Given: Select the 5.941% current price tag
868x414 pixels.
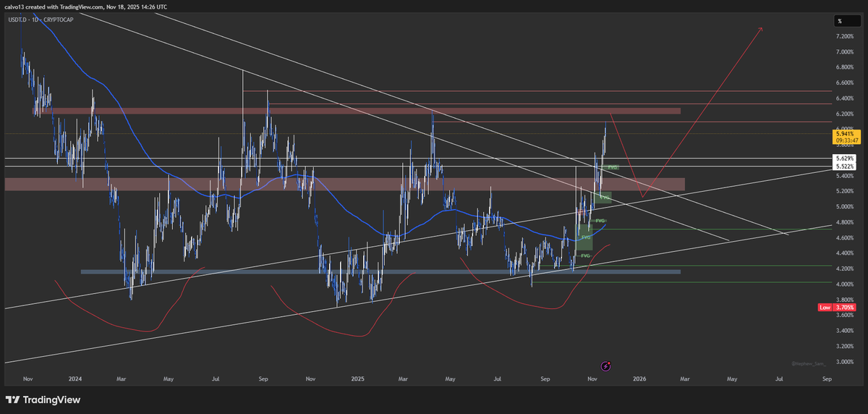Looking at the screenshot, I should 844,133.
